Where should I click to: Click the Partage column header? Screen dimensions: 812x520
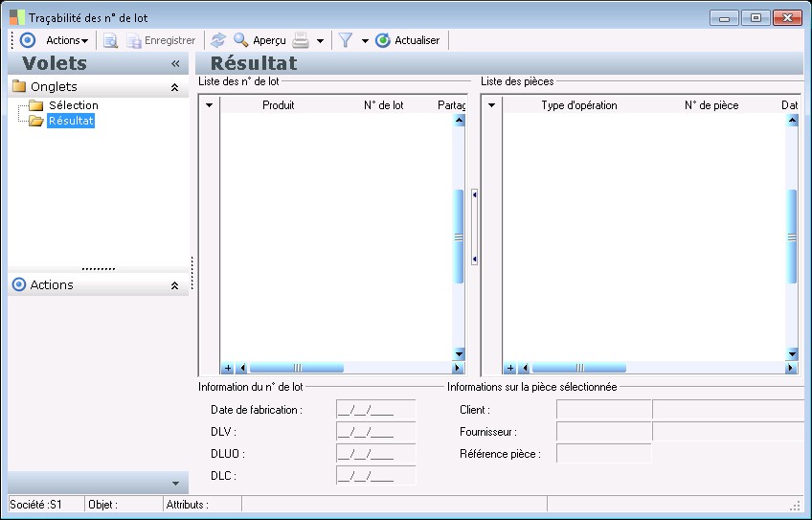[x=451, y=105]
